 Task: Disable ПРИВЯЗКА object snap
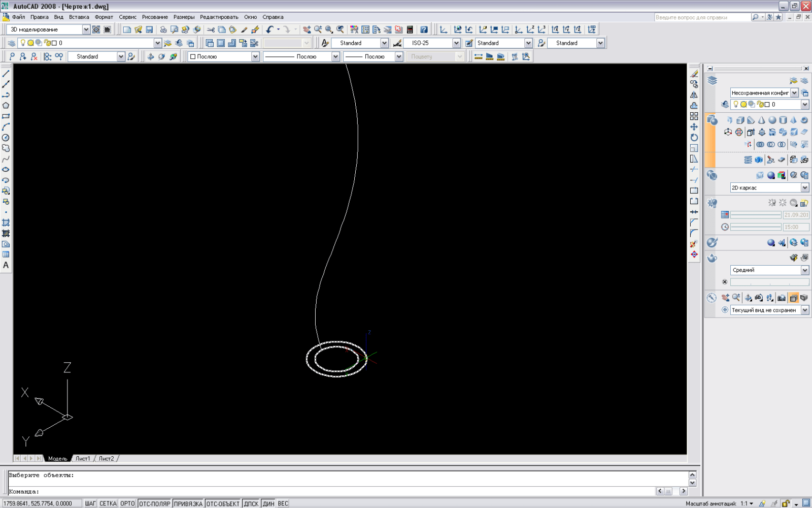point(188,503)
